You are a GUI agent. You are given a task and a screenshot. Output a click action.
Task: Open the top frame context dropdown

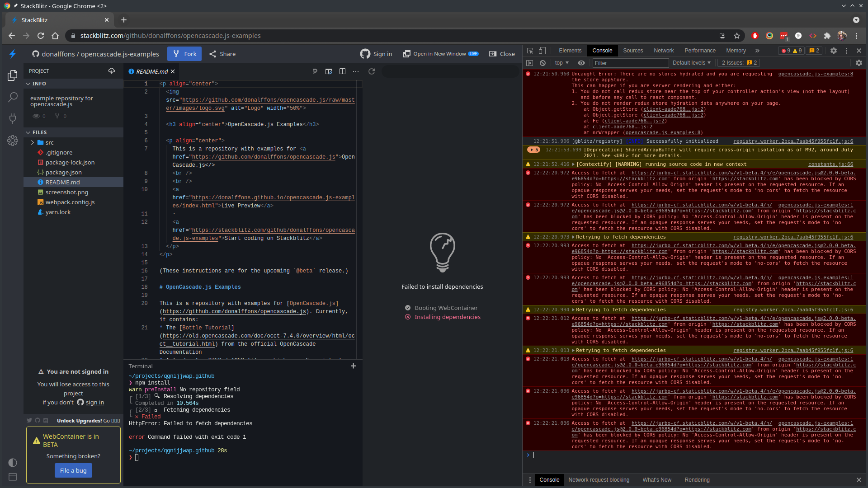[x=561, y=63]
